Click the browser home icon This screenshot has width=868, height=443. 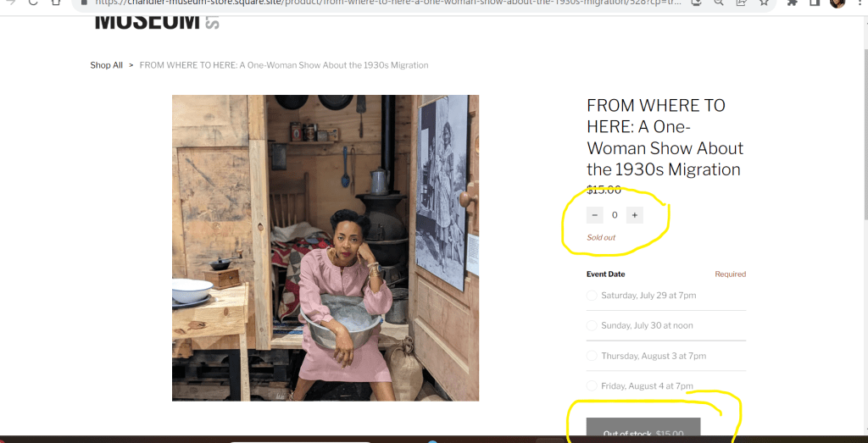56,3
